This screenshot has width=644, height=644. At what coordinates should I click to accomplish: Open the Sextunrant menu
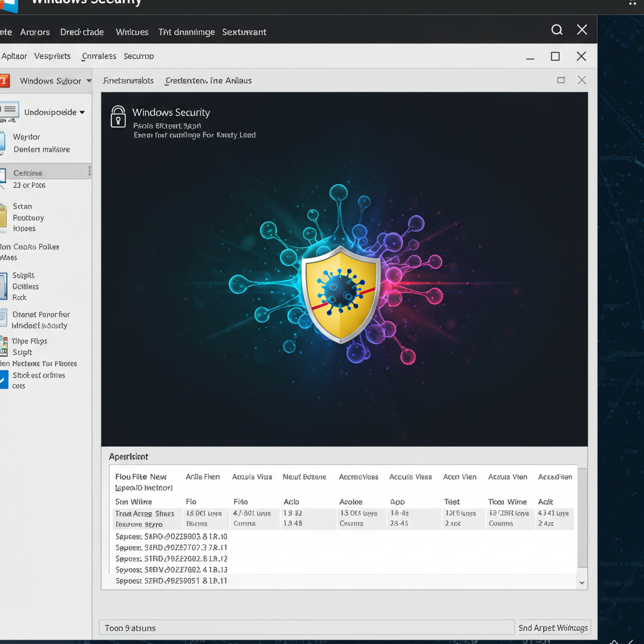[x=244, y=32]
